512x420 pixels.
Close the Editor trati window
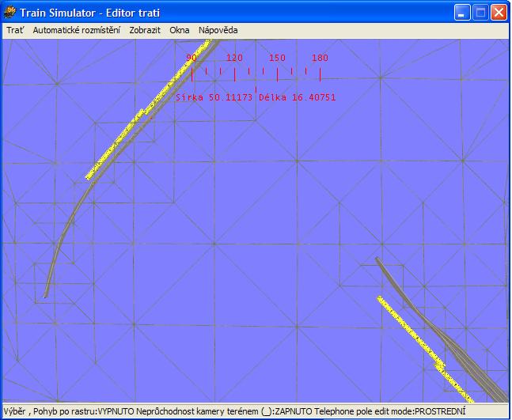pyautogui.click(x=499, y=13)
